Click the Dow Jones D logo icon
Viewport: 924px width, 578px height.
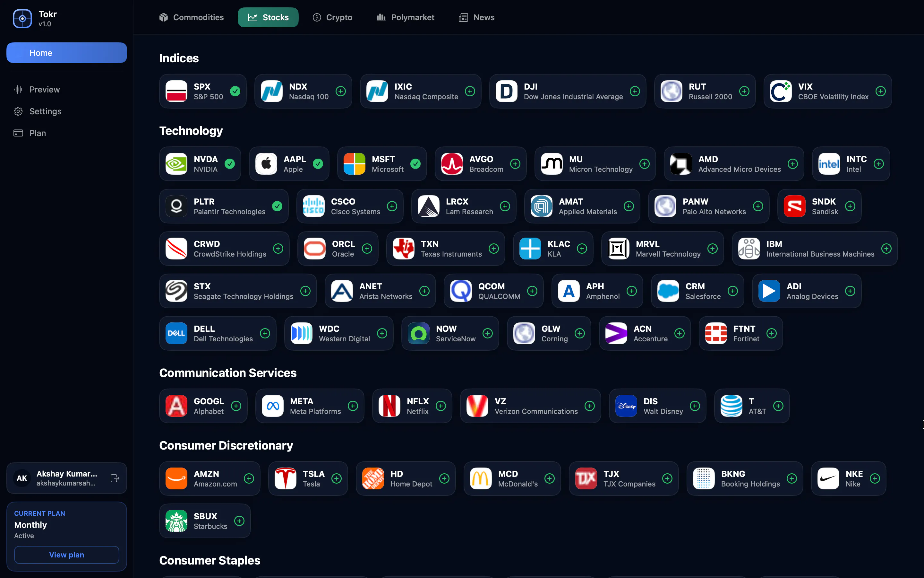(506, 92)
